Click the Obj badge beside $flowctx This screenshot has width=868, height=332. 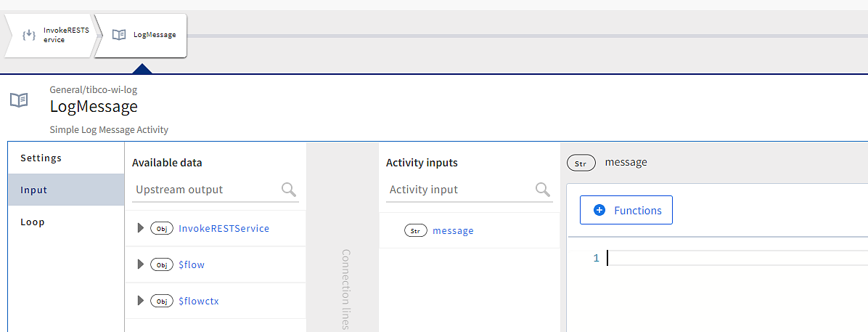[x=162, y=301]
